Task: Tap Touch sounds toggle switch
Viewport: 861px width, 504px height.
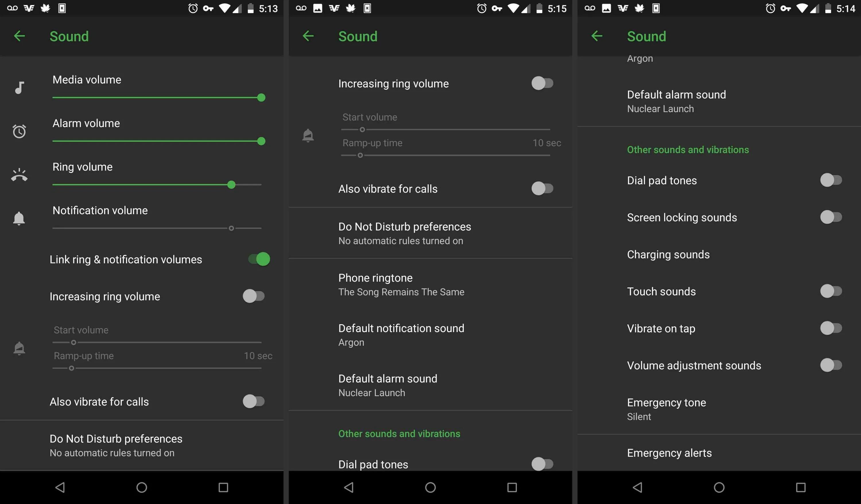Action: point(831,291)
